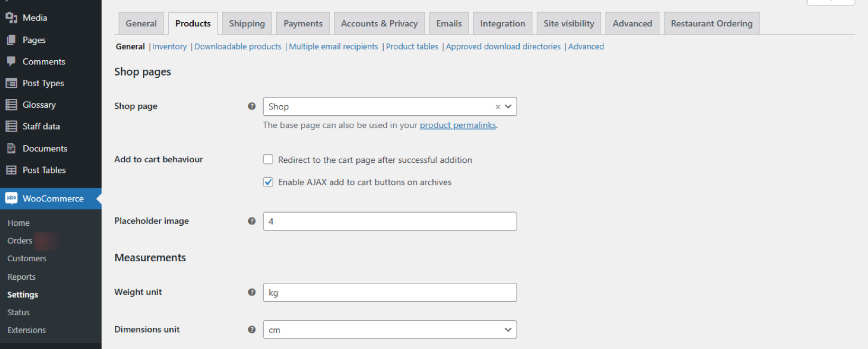This screenshot has width=868, height=349.
Task: Enable redirect to cart after successful addition
Action: click(268, 159)
